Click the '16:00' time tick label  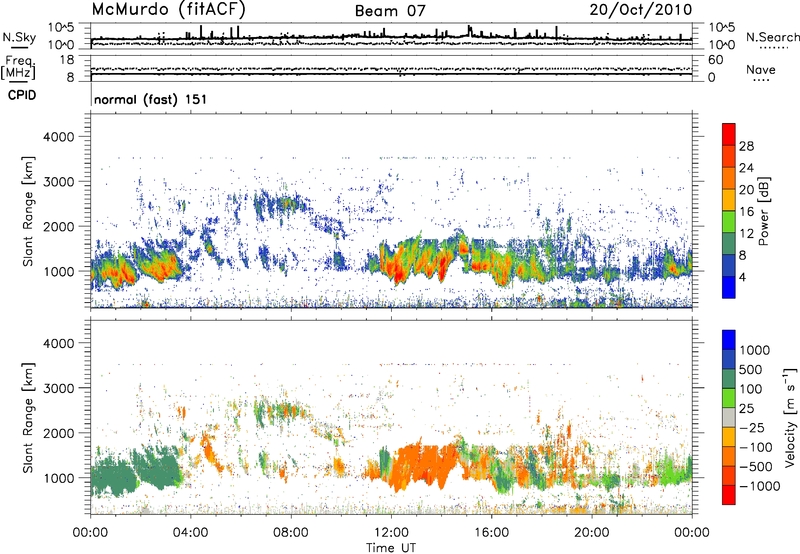pyautogui.click(x=491, y=533)
